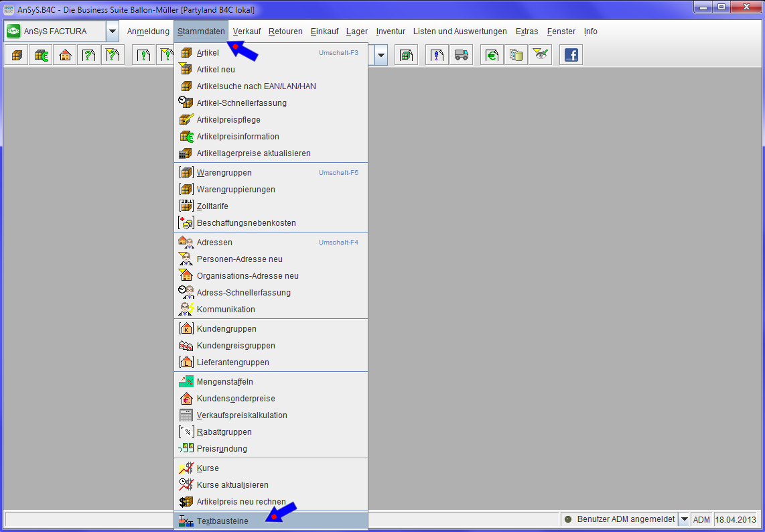This screenshot has width=765, height=532.
Task: Click Artikel neu in the menu
Action: click(x=216, y=70)
